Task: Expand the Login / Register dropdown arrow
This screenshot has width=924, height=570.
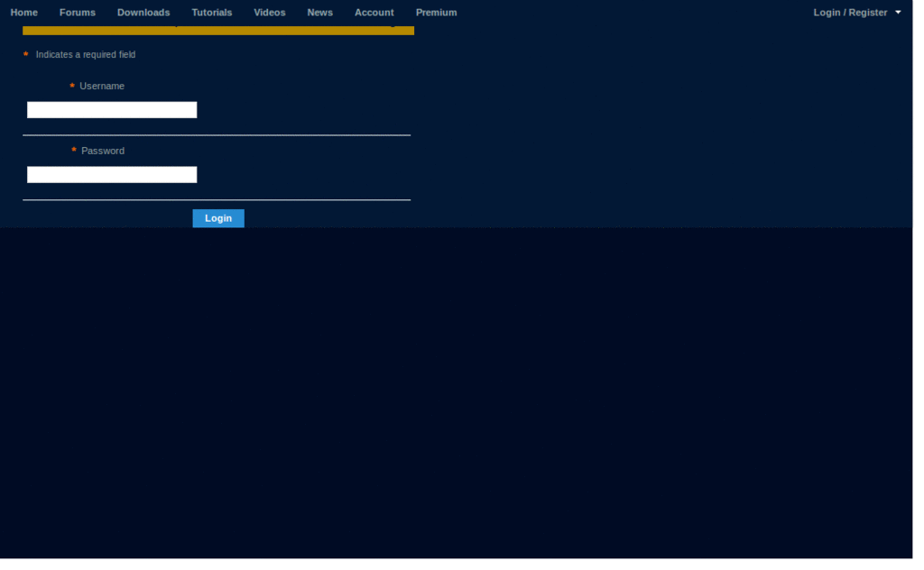Action: (x=898, y=13)
